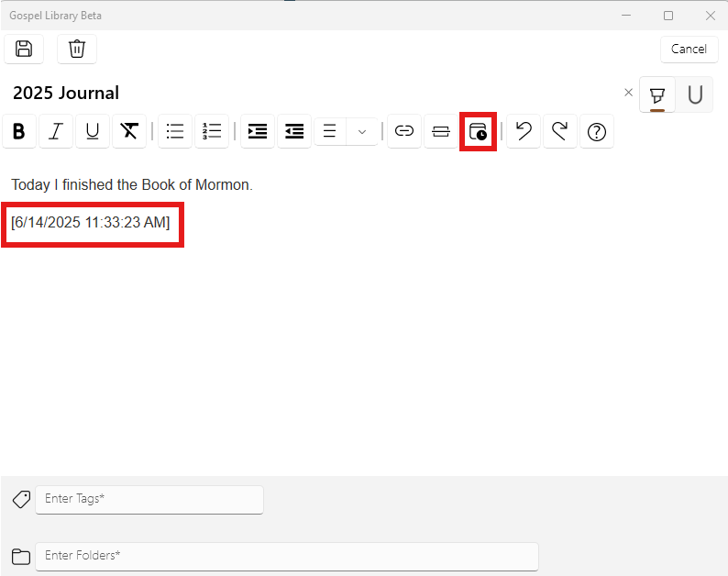Image resolution: width=728 pixels, height=576 pixels.
Task: Open the editor help
Action: click(597, 131)
